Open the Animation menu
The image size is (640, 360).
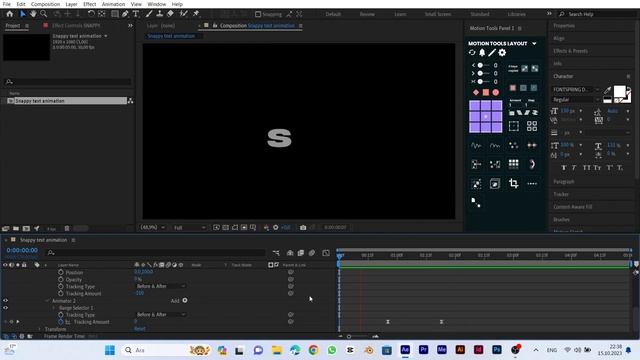(113, 4)
